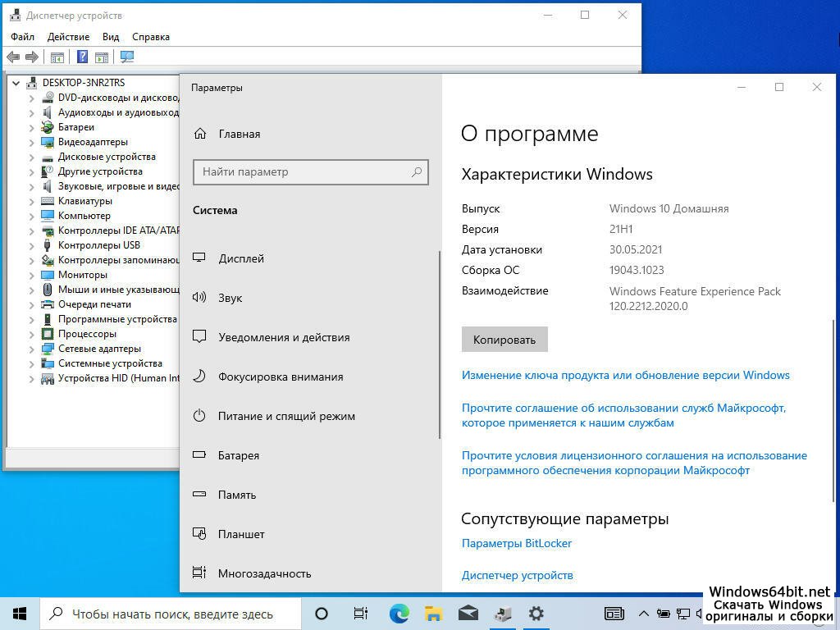Click the Scan for hardware changes toolbar icon
840x630 pixels.
coord(127,57)
